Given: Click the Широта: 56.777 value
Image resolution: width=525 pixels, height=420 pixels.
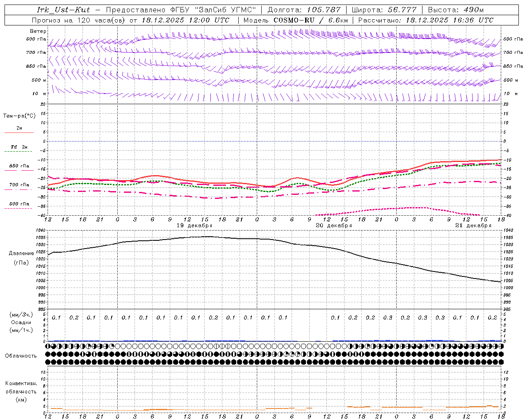Looking at the screenshot, I should click(384, 9).
